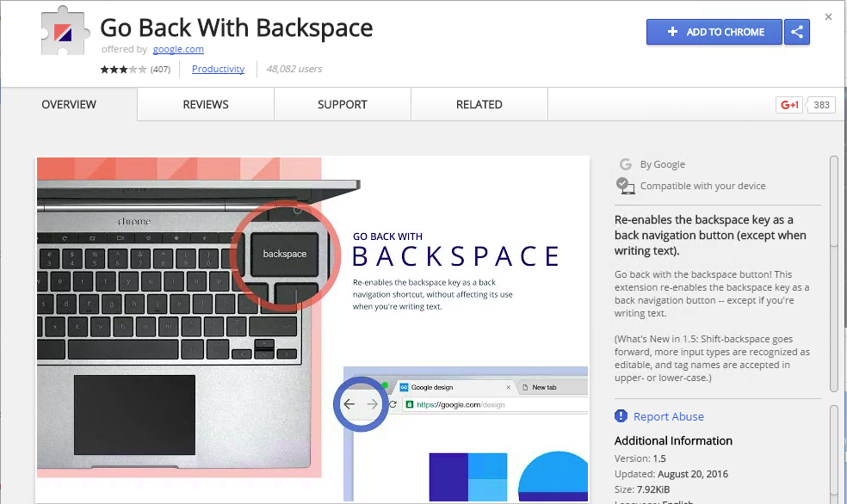Click the Report Abuse exclamation icon
Viewport: 847px width, 504px height.
pyautogui.click(x=621, y=416)
